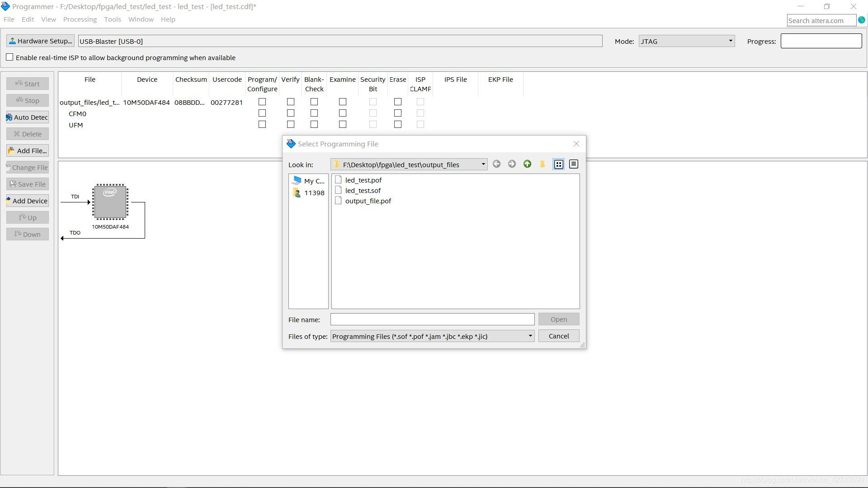Select My Computer in dialog sidebar
The width and height of the screenshot is (868, 488).
[x=308, y=181]
